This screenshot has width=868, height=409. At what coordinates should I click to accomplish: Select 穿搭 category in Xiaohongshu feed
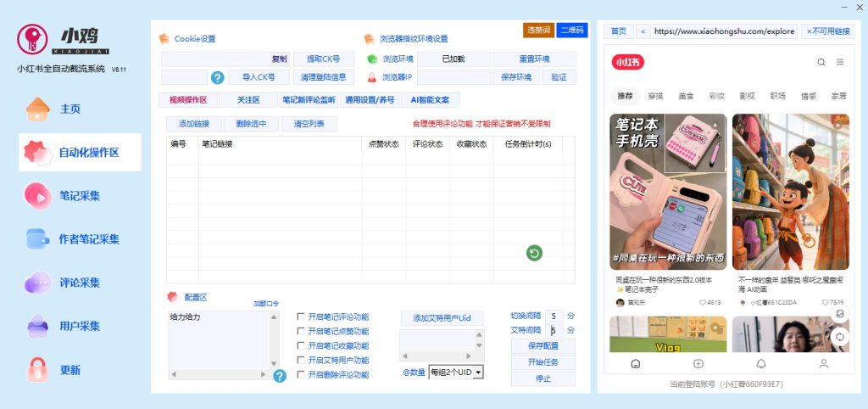click(655, 96)
